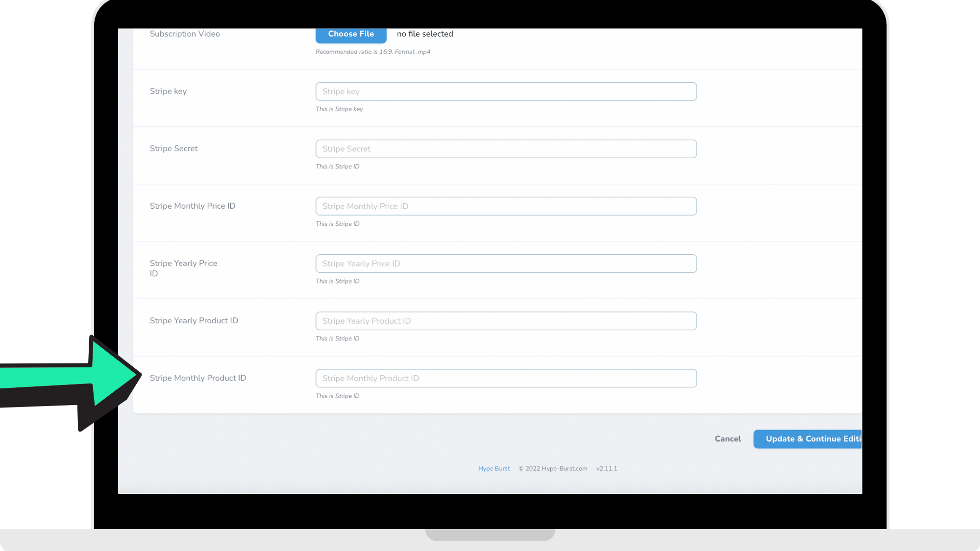Select the Stripe Monthly Product ID textbox
The image size is (980, 551).
[x=506, y=378]
